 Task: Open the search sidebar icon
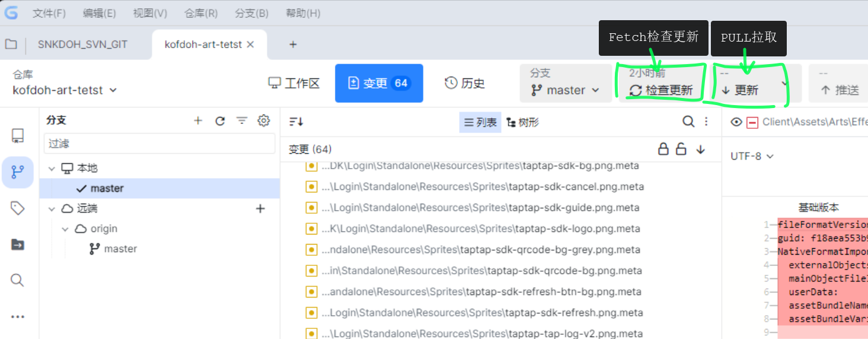(x=18, y=280)
